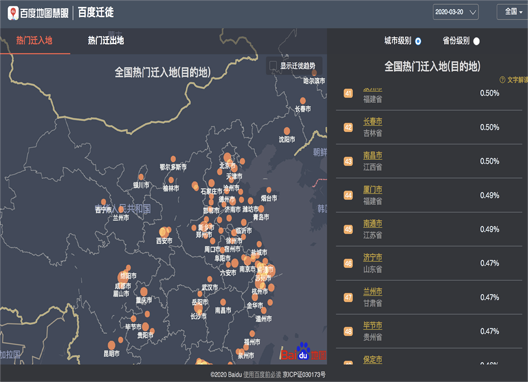Select the 省份级别 radio button
Viewport: 528px width, 382px height.
coord(476,41)
